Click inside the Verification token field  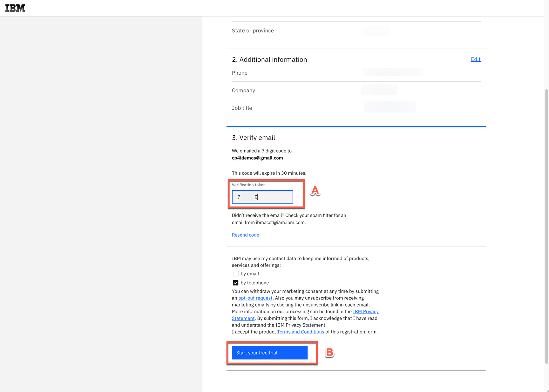coord(262,197)
